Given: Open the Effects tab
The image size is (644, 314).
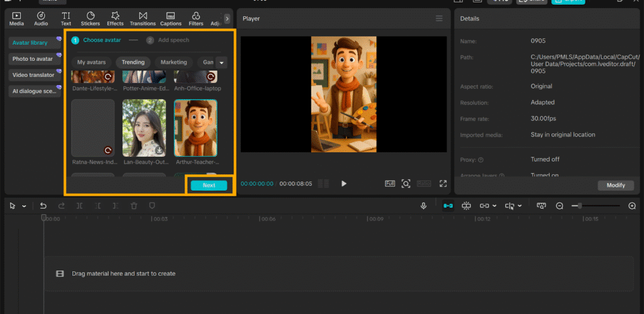Looking at the screenshot, I should tap(116, 19).
